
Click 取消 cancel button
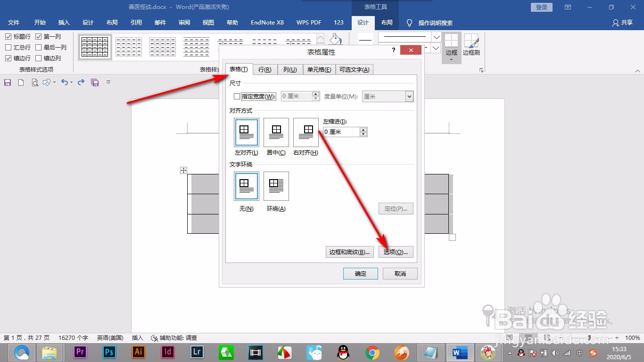click(400, 273)
